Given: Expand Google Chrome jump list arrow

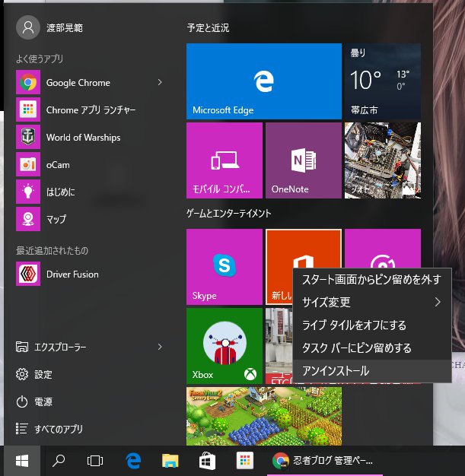Looking at the screenshot, I should coord(160,82).
